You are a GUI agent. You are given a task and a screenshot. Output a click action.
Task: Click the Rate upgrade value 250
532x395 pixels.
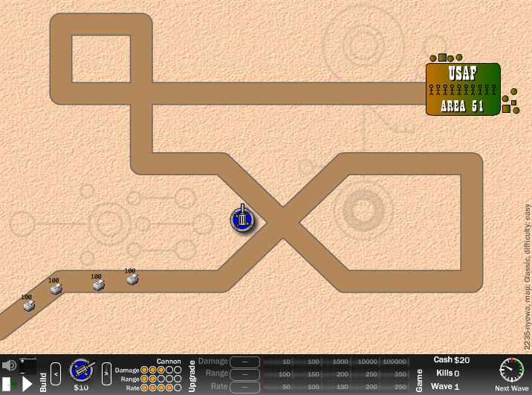tap(400, 387)
